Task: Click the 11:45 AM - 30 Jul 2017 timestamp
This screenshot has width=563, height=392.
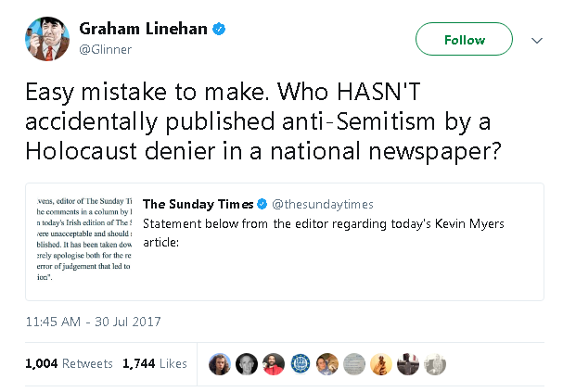Action: 94,322
